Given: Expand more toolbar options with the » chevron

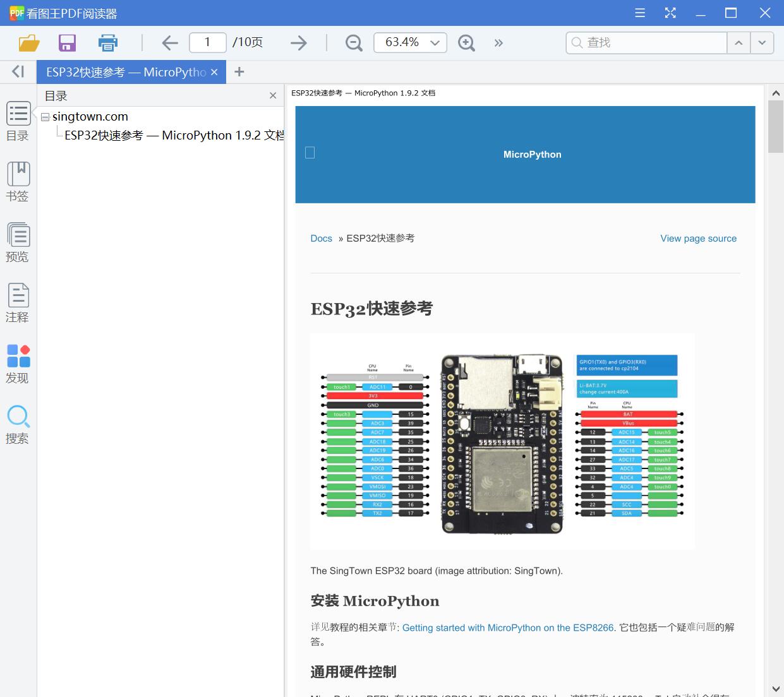Looking at the screenshot, I should click(498, 43).
